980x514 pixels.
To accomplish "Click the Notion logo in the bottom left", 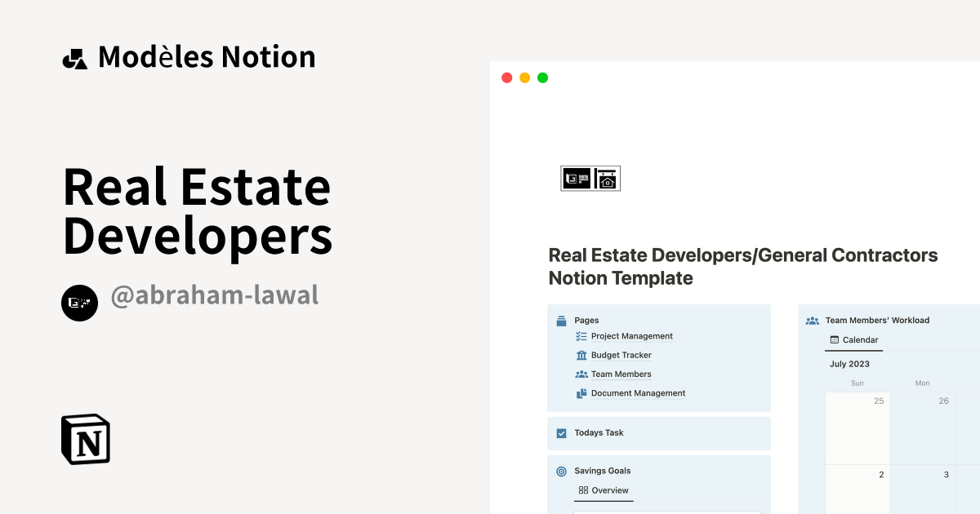I will [85, 439].
